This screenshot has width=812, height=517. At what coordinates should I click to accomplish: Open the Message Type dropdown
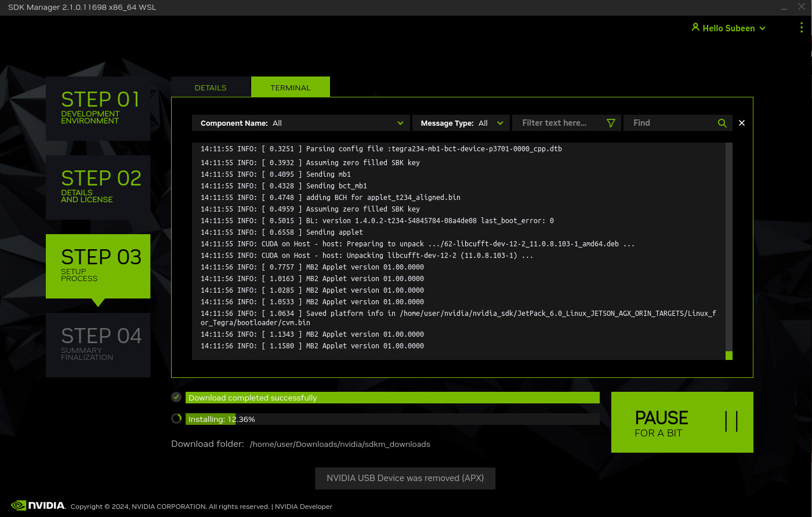point(461,123)
